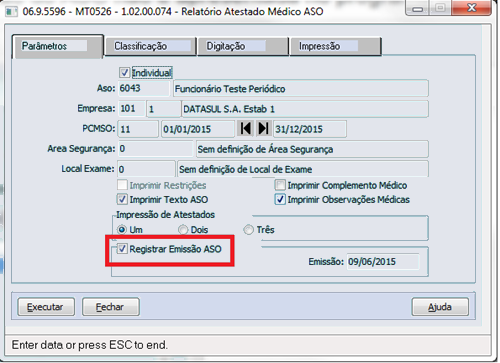Image resolution: width=500 pixels, height=363 pixels.
Task: Toggle Imprimir Texto ASO checkbox
Action: [122, 199]
